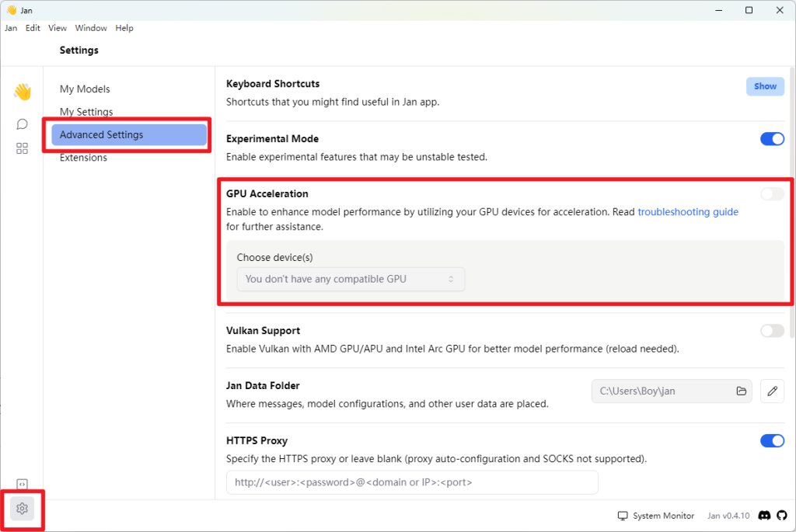Click folder icon in data folder path
The image size is (796, 532).
pos(742,391)
